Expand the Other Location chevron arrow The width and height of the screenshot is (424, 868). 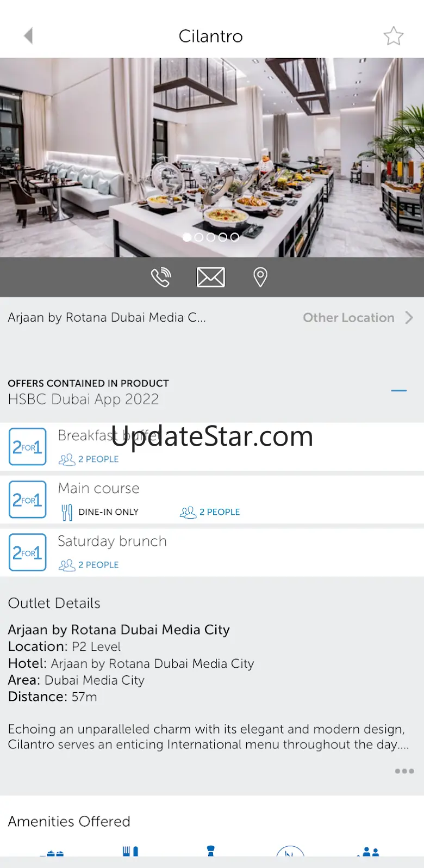click(x=409, y=318)
